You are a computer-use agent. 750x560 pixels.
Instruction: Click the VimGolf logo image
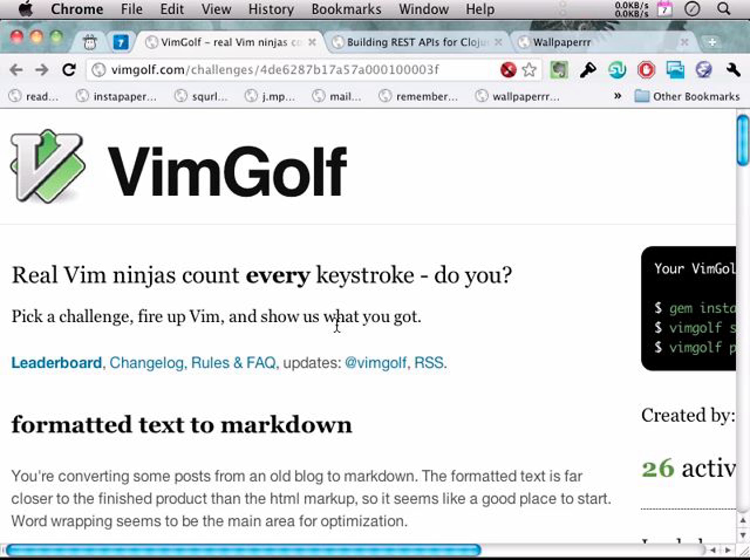click(x=48, y=166)
